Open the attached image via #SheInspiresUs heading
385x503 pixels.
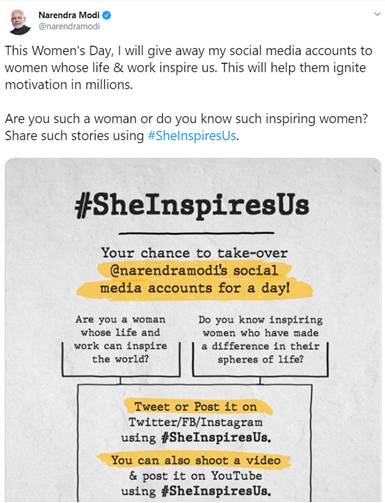[192, 206]
